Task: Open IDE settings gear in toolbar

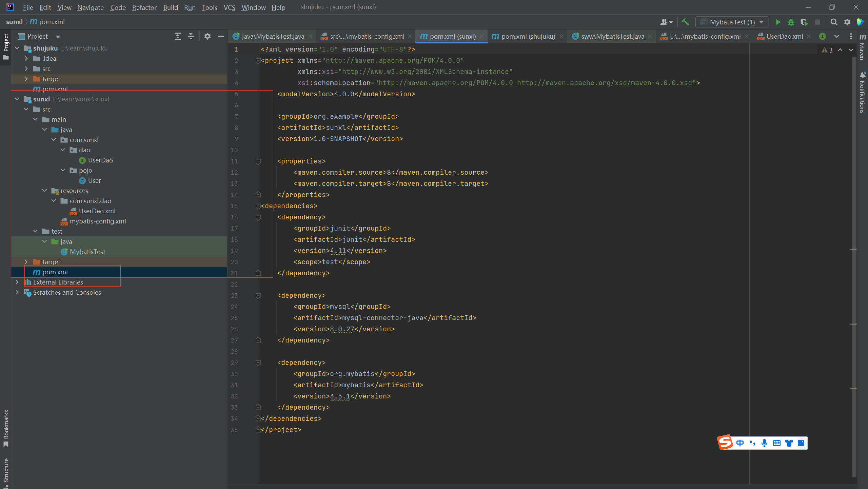Action: point(847,22)
